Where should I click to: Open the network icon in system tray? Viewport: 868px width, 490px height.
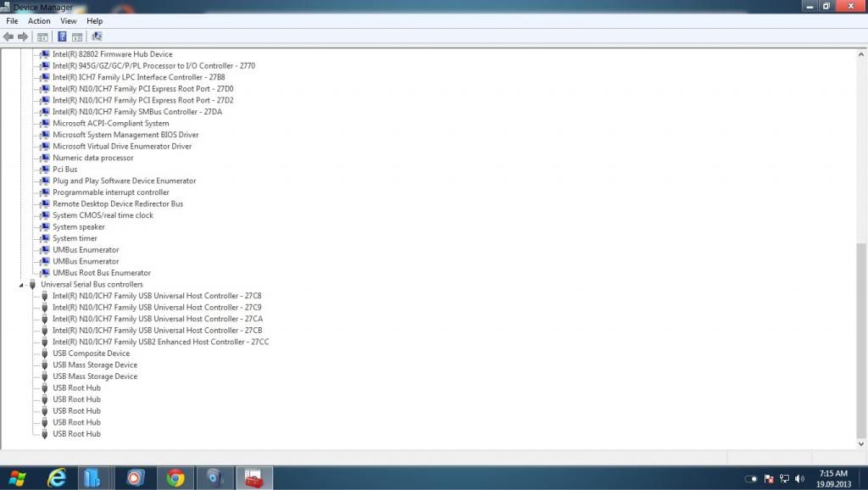pyautogui.click(x=784, y=479)
